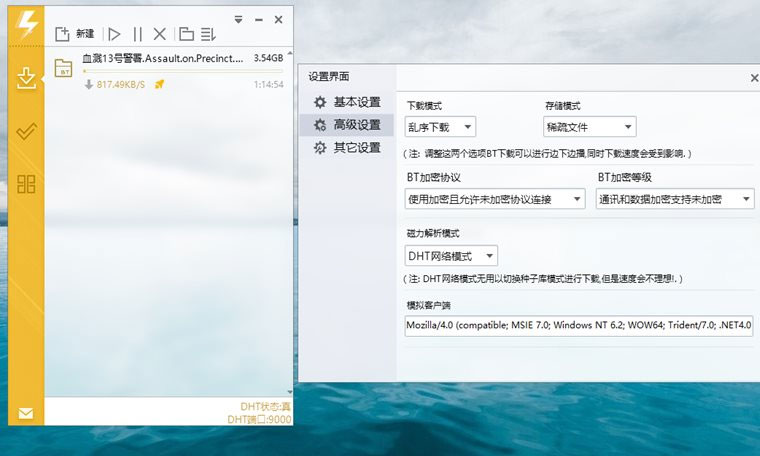Switch to 其它设置 tab

(x=347, y=148)
